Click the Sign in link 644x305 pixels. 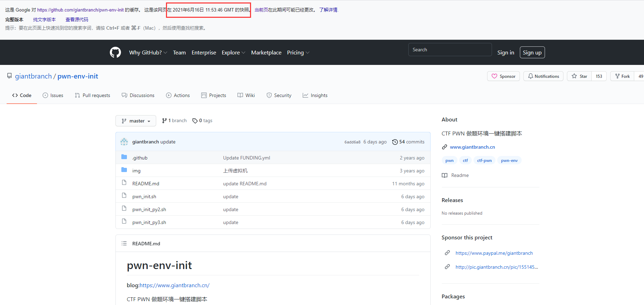coord(506,52)
